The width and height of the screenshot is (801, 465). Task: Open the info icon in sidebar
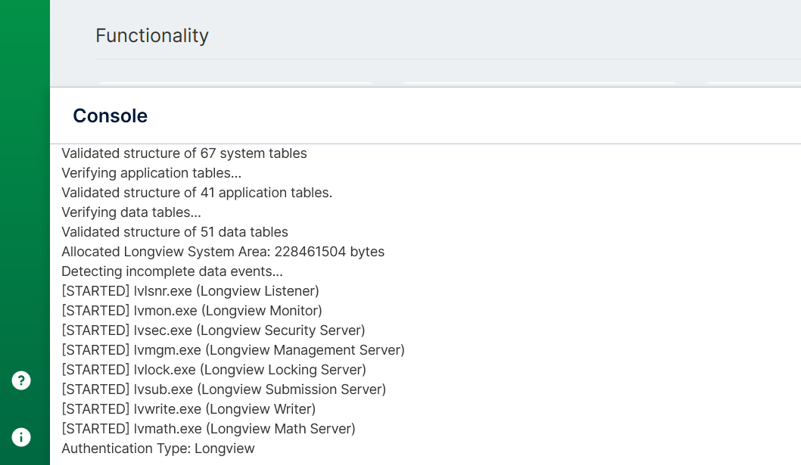tap(21, 437)
